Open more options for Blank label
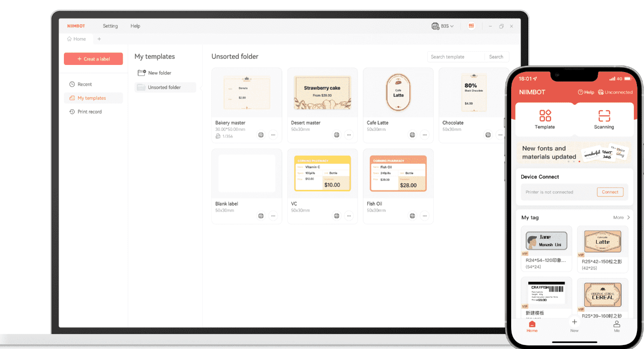Image resolution: width=644 pixels, height=349 pixels. click(x=273, y=216)
